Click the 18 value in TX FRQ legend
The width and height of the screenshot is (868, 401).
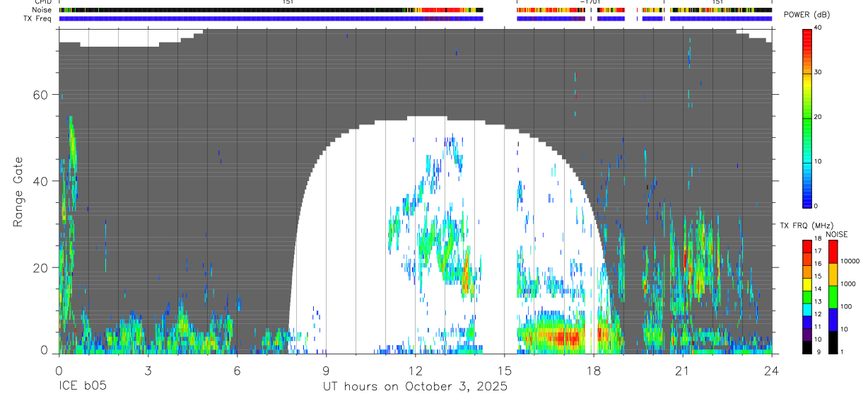tap(819, 240)
